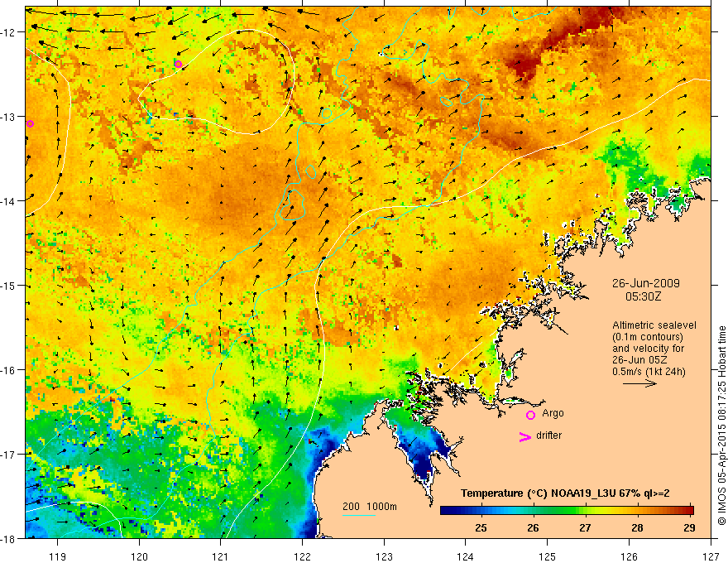Click the color bar value 26
728x563 pixels.
[533, 527]
